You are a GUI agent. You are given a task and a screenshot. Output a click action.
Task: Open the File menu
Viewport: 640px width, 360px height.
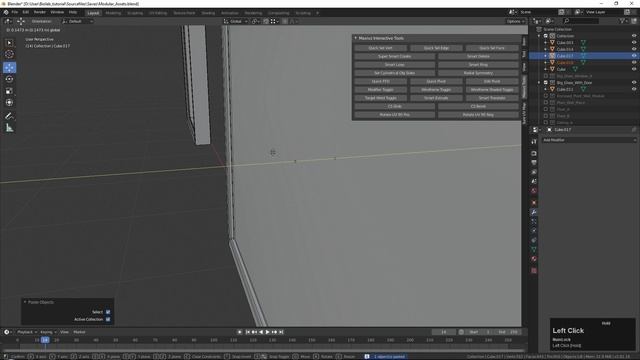coord(15,12)
